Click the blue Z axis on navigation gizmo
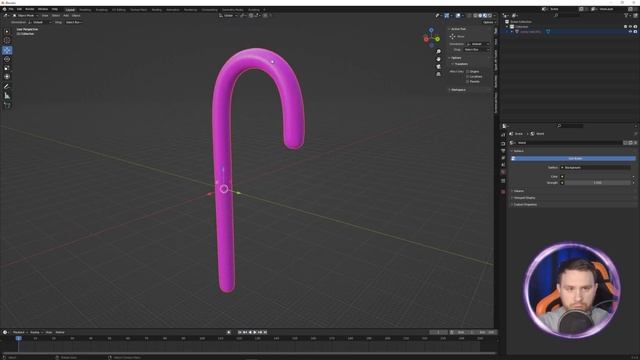 point(431,30)
